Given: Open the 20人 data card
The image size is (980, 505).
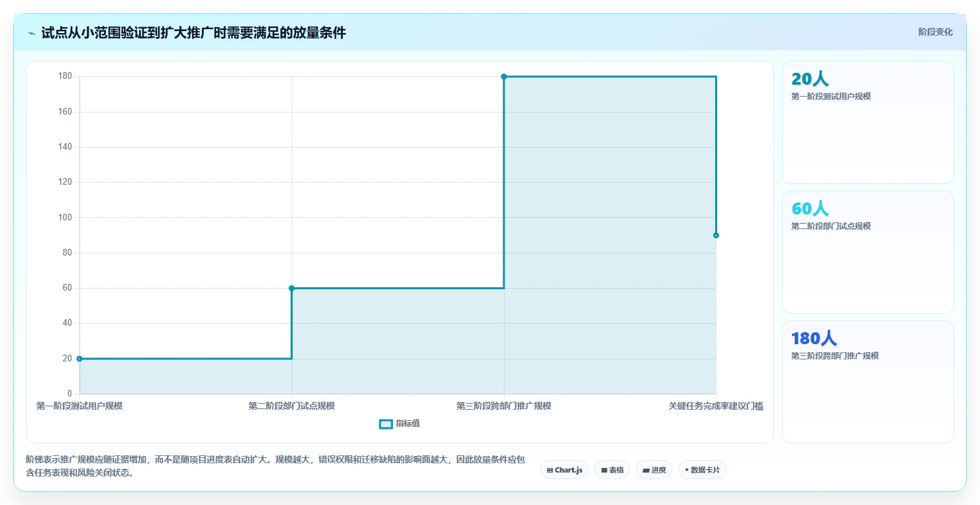Looking at the screenshot, I should pyautogui.click(x=868, y=122).
